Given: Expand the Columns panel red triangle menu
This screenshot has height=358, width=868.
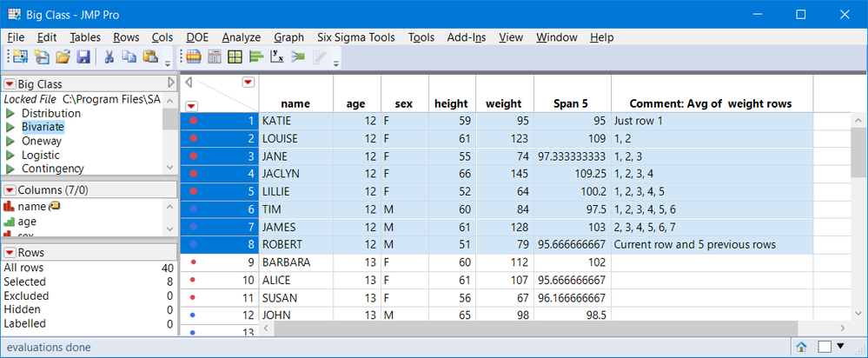Looking at the screenshot, I should [10, 190].
